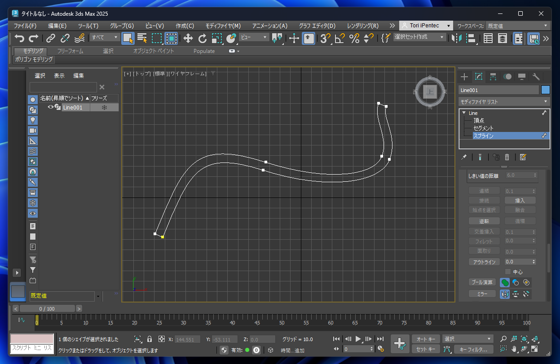Switch to the Motion panel tab

click(x=507, y=76)
